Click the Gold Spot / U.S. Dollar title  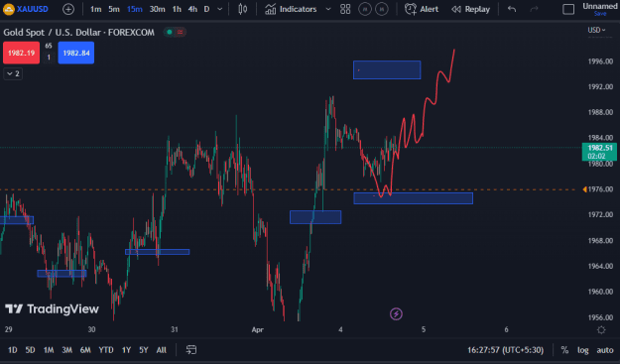click(x=78, y=33)
